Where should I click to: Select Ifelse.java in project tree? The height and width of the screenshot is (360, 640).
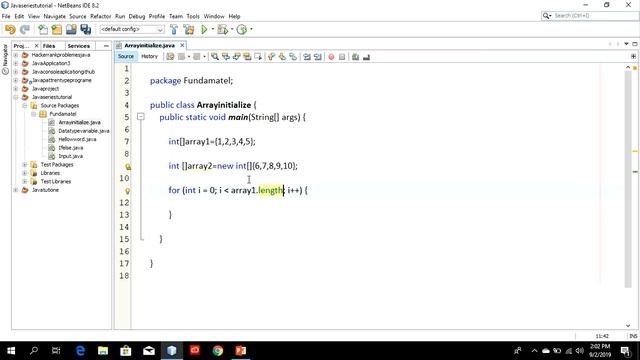(71, 148)
